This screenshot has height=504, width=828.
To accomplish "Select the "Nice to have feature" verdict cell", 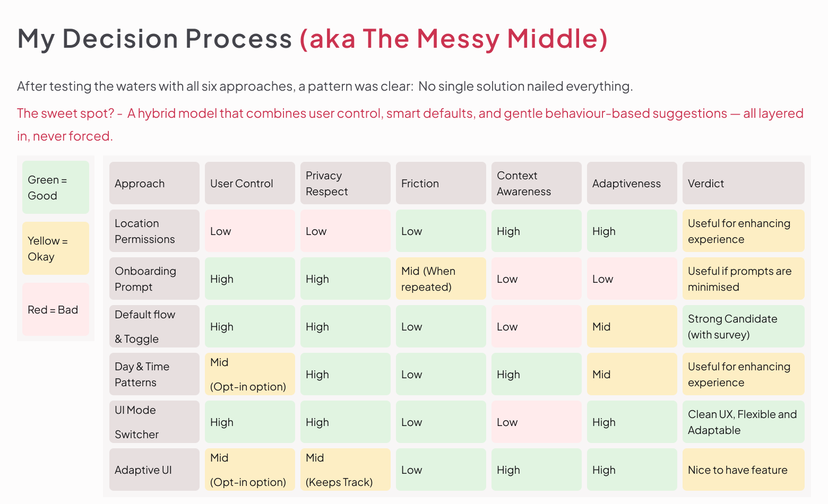I will click(x=743, y=470).
